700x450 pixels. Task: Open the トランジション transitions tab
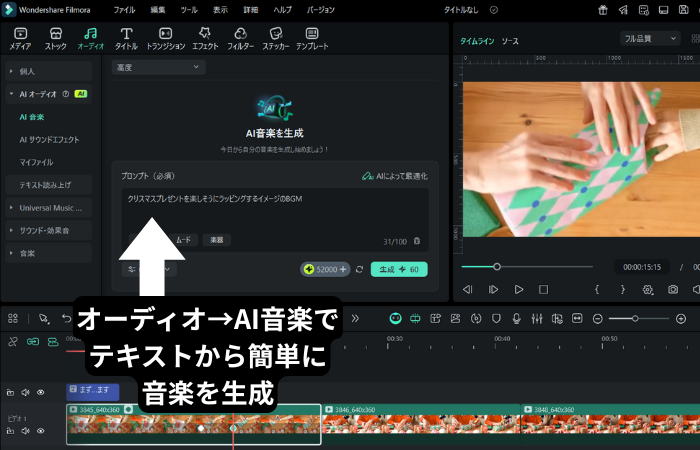click(x=166, y=38)
